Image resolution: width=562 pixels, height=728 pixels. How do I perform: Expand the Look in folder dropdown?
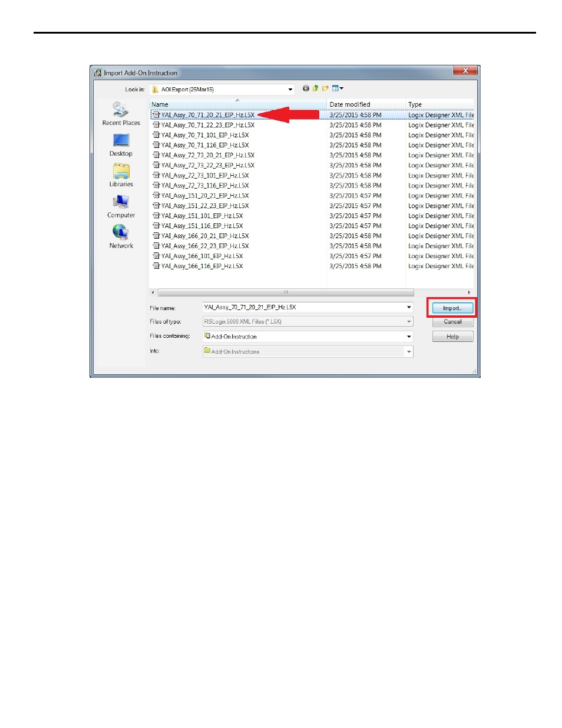[290, 90]
